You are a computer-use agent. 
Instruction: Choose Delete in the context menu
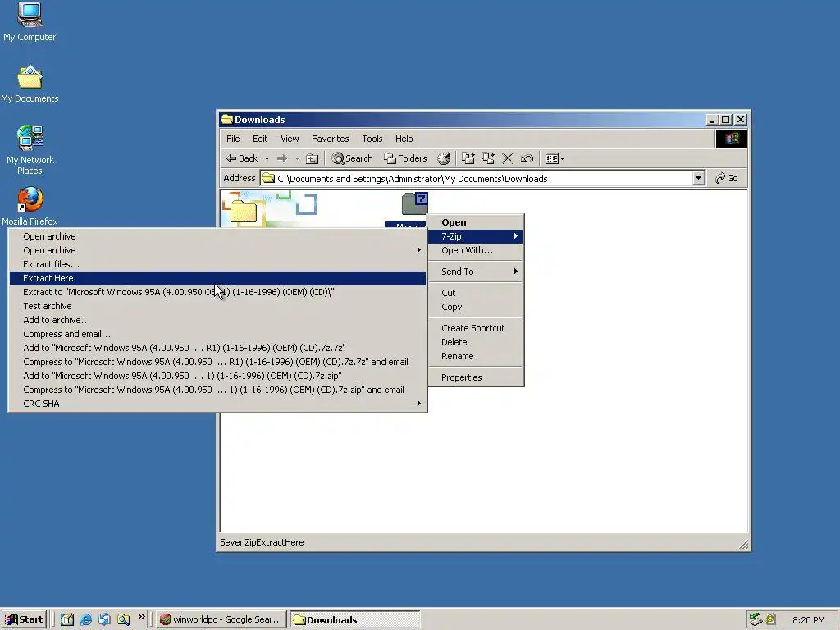coord(476,342)
